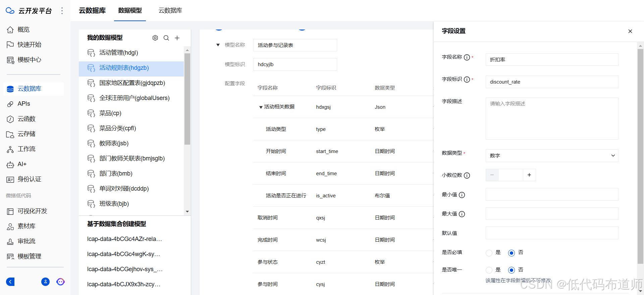Select 云数据库 in the left sidebar
Viewport: 644px width, 295px height.
(34, 89)
